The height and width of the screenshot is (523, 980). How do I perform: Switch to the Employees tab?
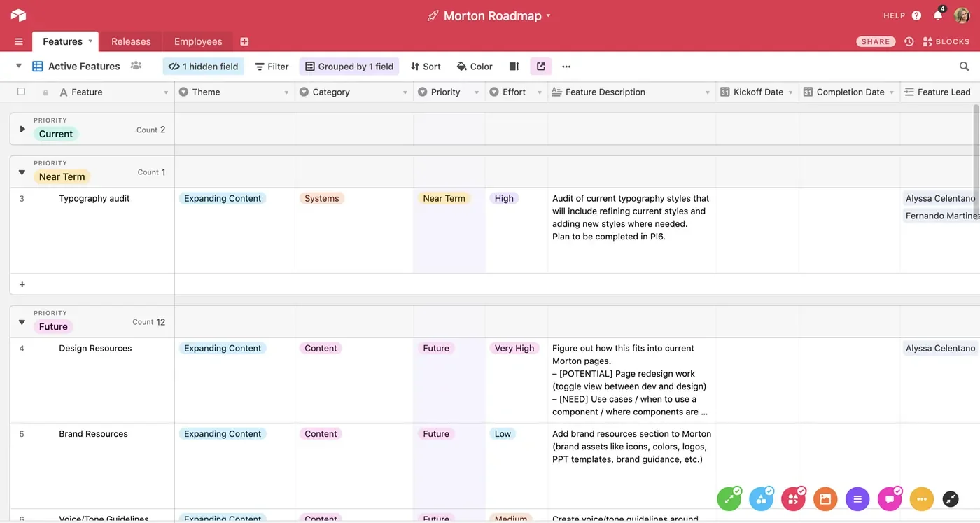point(198,41)
